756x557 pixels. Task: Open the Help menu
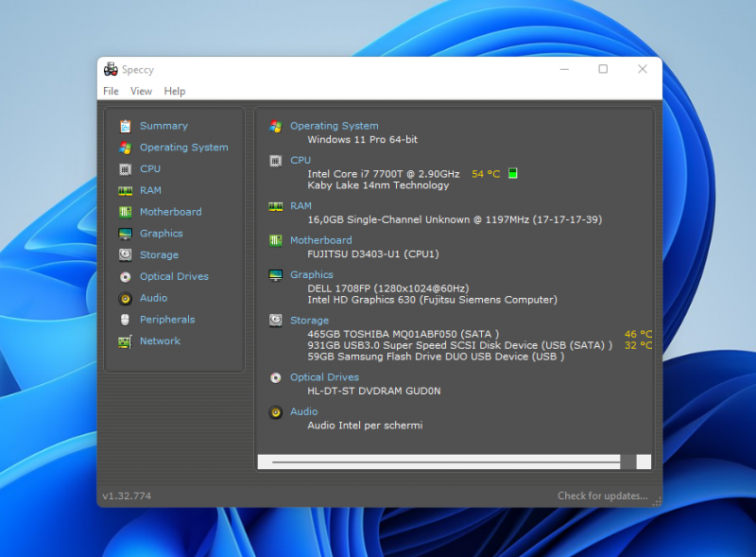174,92
